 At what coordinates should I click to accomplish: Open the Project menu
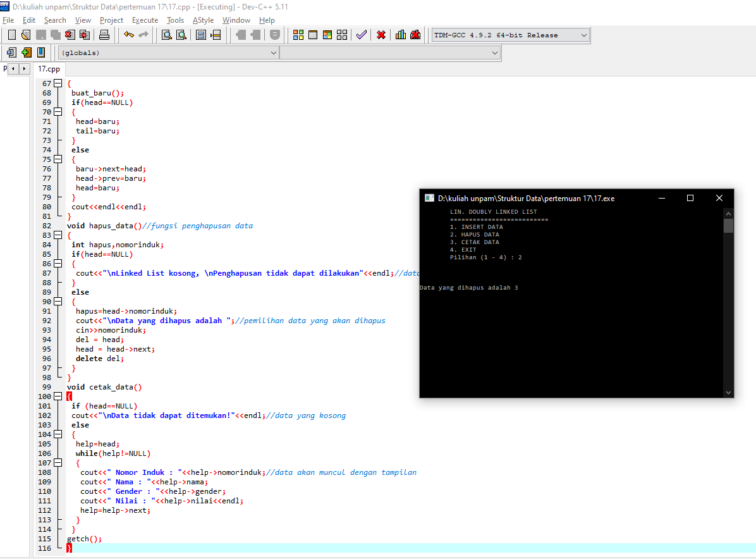[111, 20]
